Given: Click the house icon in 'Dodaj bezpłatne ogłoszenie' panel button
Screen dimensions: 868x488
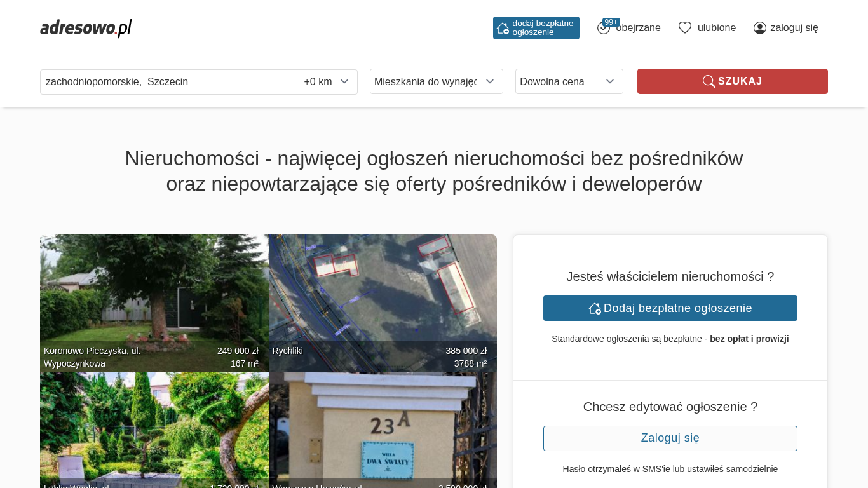Looking at the screenshot, I should [x=595, y=308].
